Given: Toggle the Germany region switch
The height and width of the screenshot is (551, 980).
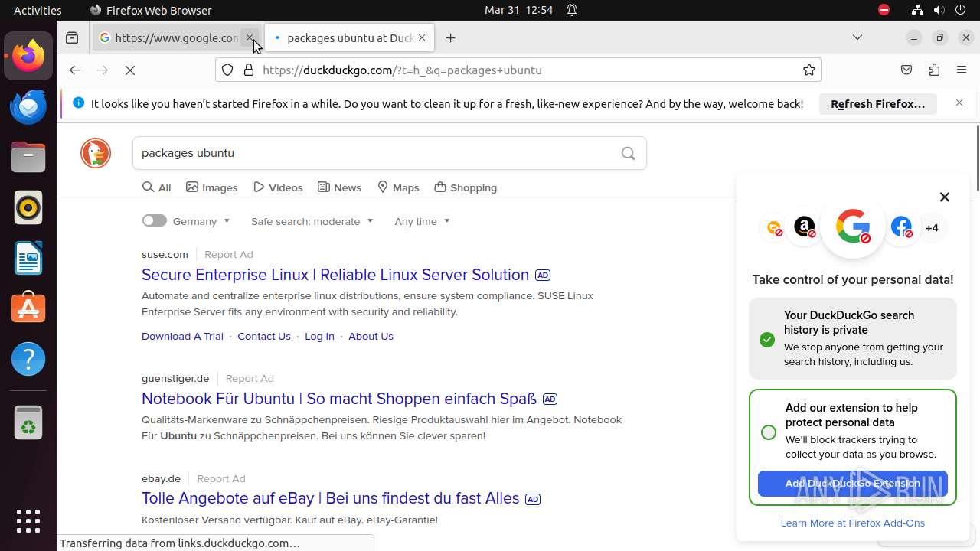Looking at the screenshot, I should [x=154, y=220].
